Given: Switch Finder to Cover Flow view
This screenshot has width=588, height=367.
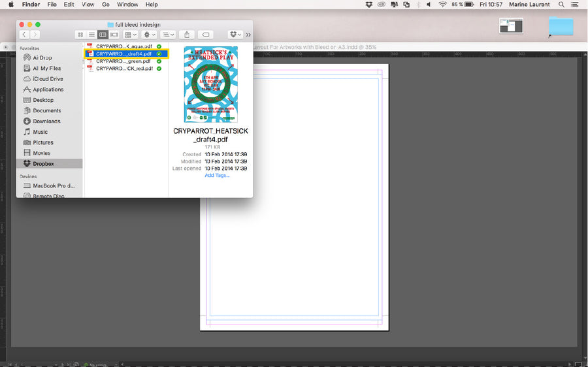Looking at the screenshot, I should [x=114, y=35].
